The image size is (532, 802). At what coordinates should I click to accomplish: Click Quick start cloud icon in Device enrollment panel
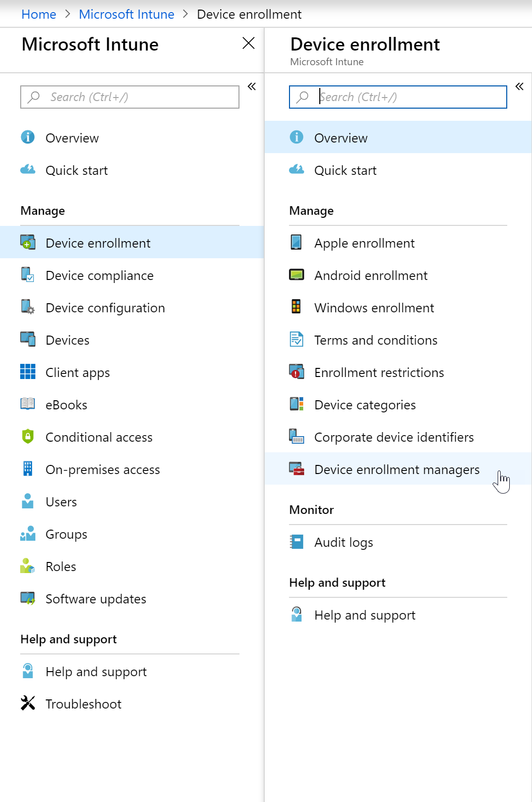(297, 169)
